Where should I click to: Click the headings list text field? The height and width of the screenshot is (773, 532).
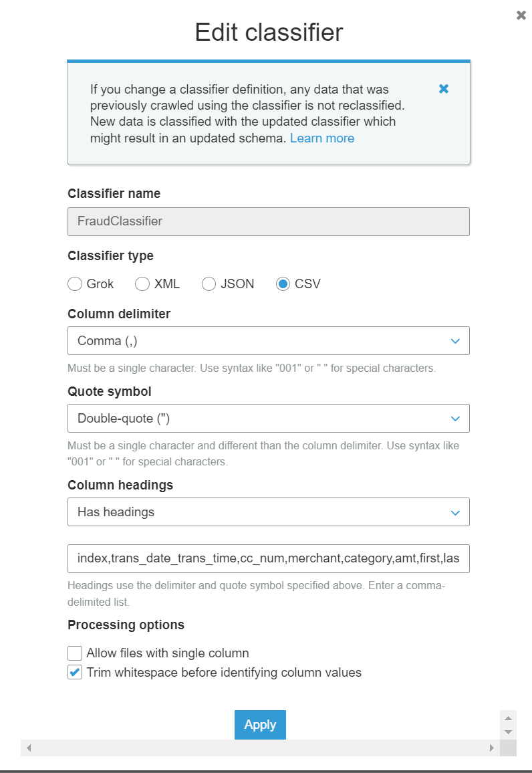pyautogui.click(x=268, y=558)
